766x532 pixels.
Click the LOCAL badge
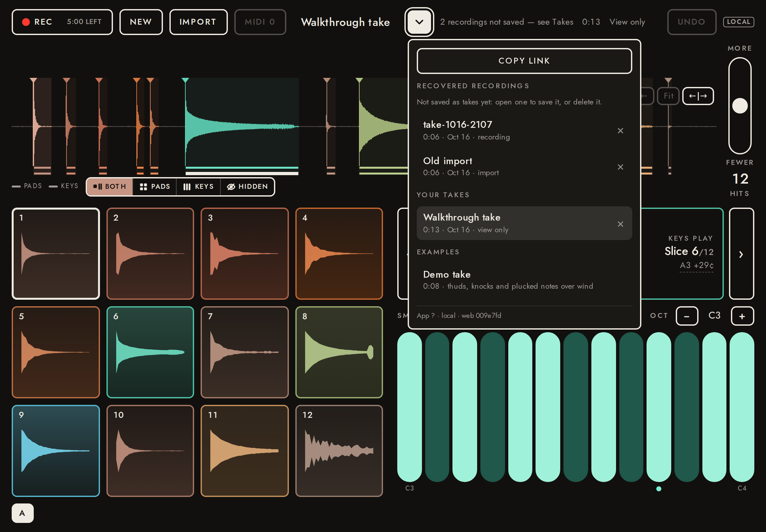(738, 22)
